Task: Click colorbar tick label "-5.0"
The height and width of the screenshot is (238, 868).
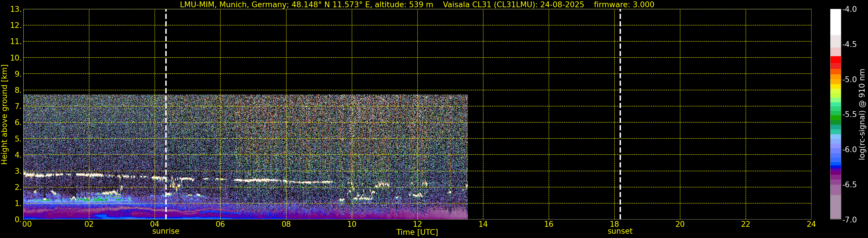Action: [x=849, y=79]
